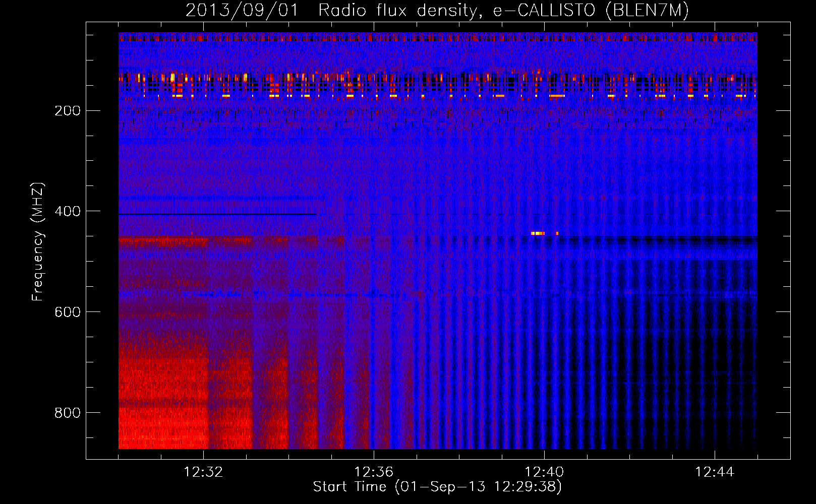Click the thin dark line at 400 MHz

pos(217,214)
